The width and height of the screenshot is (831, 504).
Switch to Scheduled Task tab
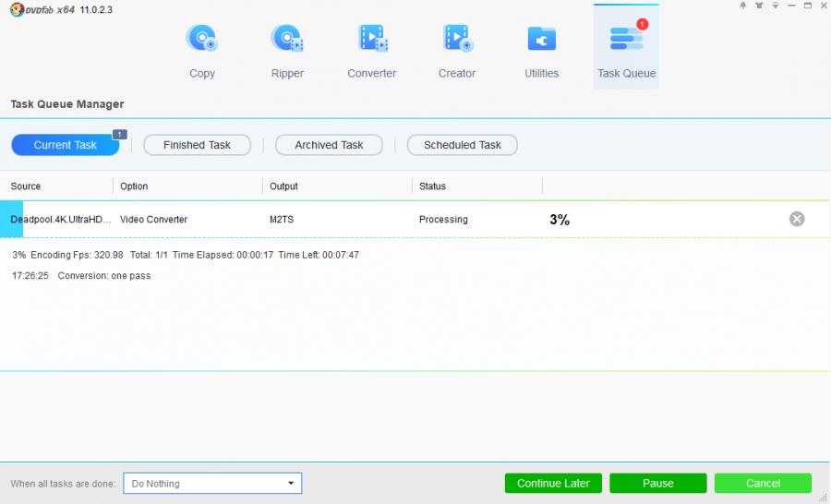tap(463, 145)
